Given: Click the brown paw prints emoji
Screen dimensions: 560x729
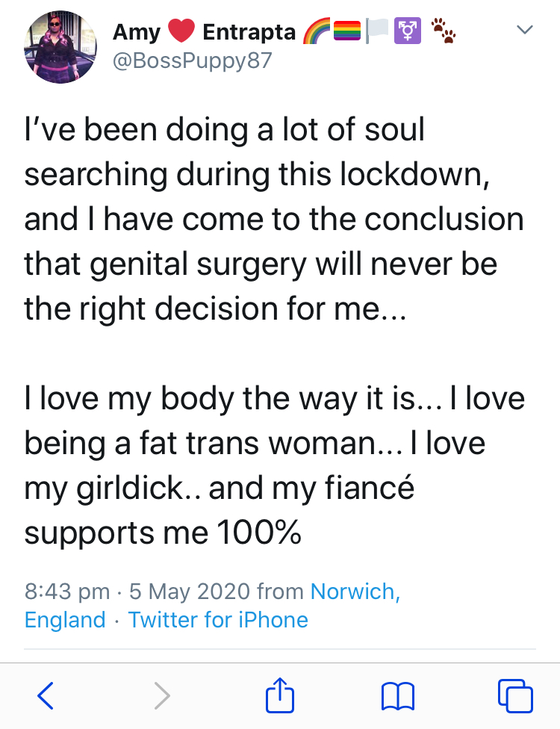Looking at the screenshot, I should [443, 31].
